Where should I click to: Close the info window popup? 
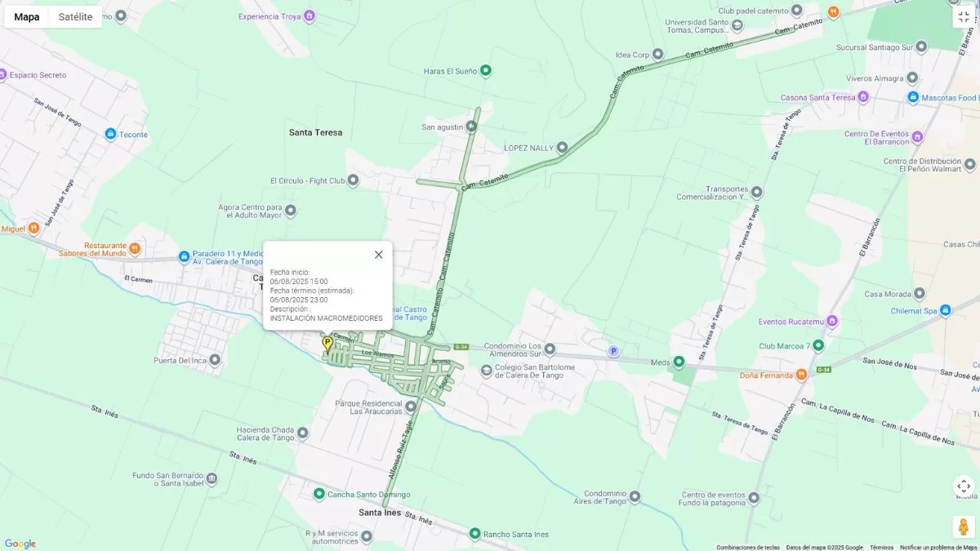pyautogui.click(x=378, y=255)
